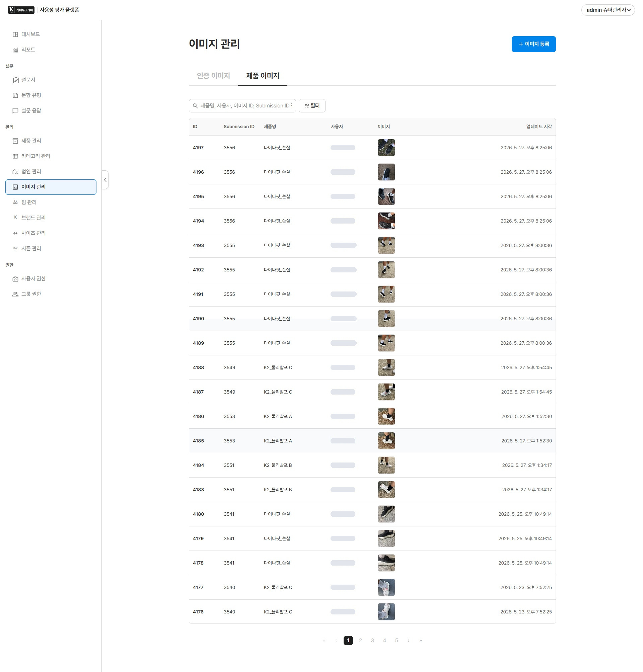Viewport: 643px width, 672px height.
Task: Jump to last page double arrow
Action: click(421, 640)
